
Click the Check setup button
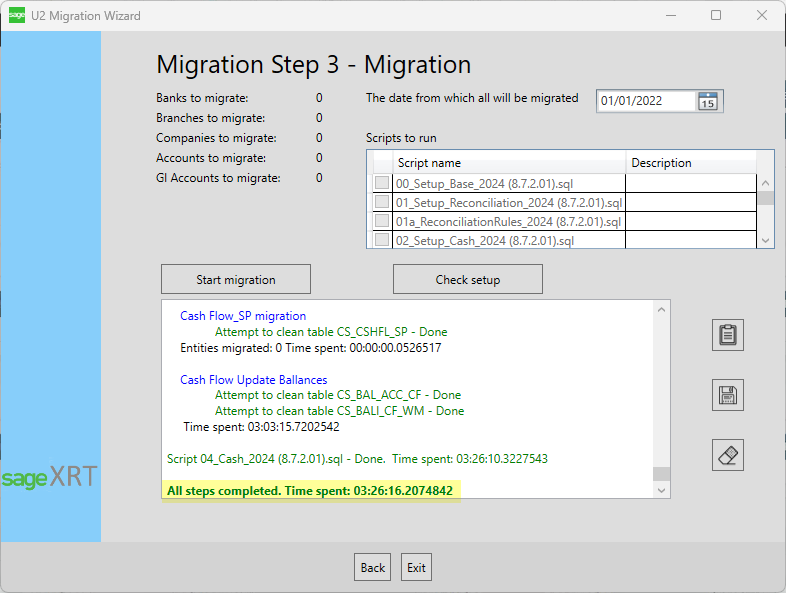click(468, 280)
